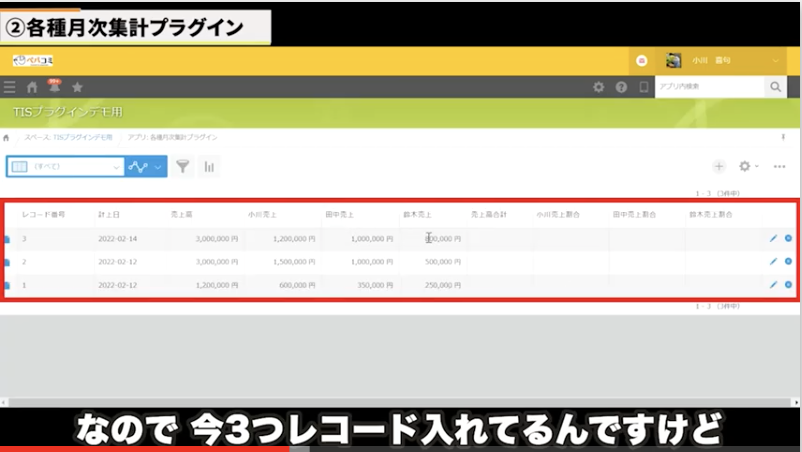Click the アプリ: 各種月次集計プラグイン breadcrumb
Viewport: 802px width, 452px height.
click(x=172, y=137)
